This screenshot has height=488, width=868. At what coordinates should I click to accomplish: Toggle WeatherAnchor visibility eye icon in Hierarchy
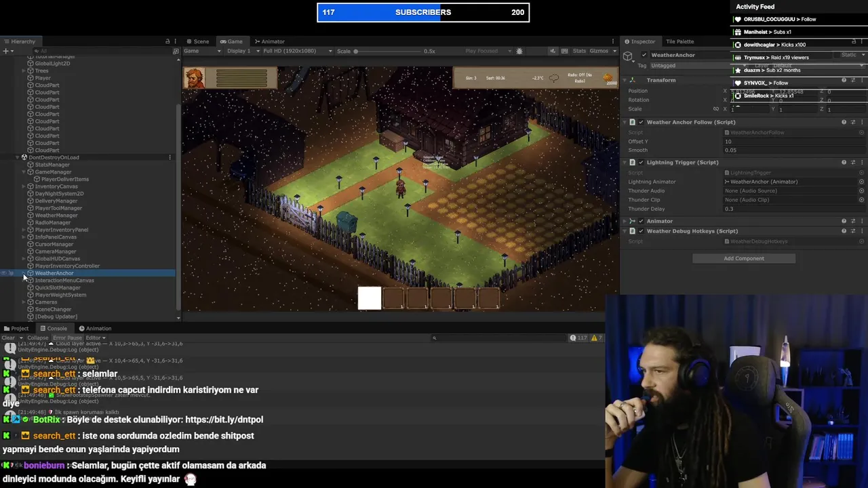coord(4,273)
